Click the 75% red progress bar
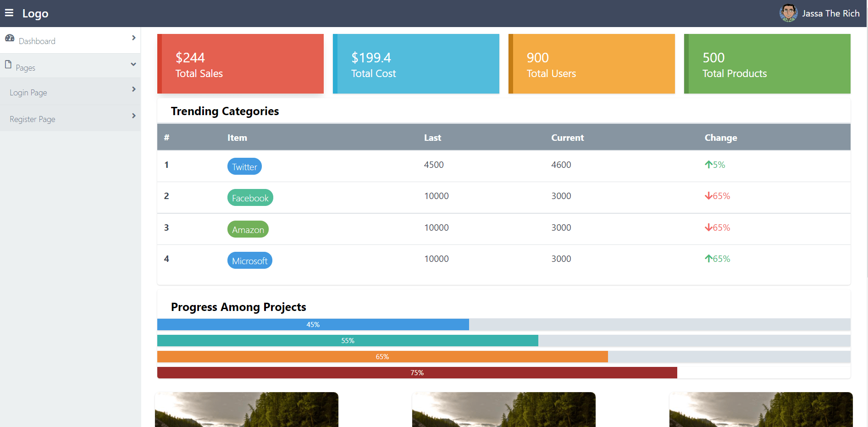This screenshot has height=427, width=868. [417, 372]
